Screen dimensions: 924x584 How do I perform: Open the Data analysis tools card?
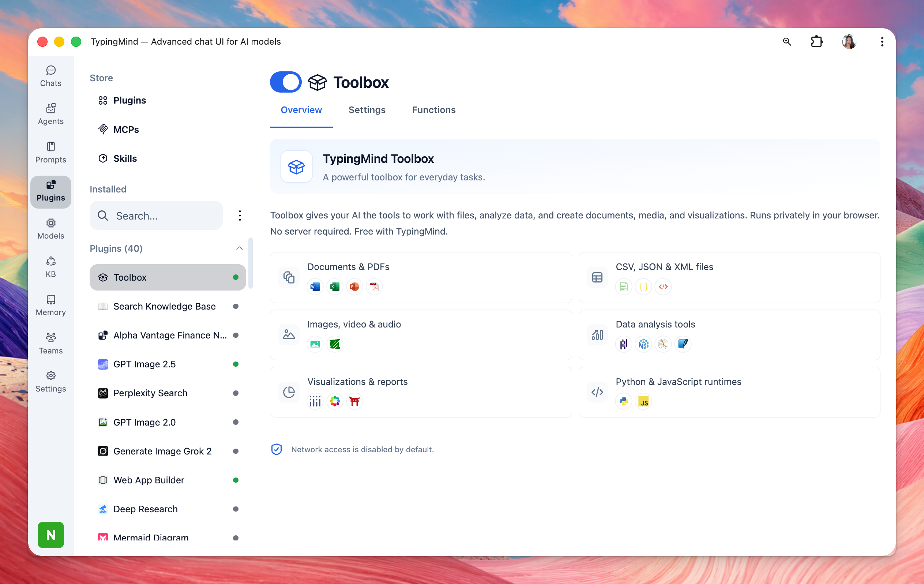coord(729,335)
